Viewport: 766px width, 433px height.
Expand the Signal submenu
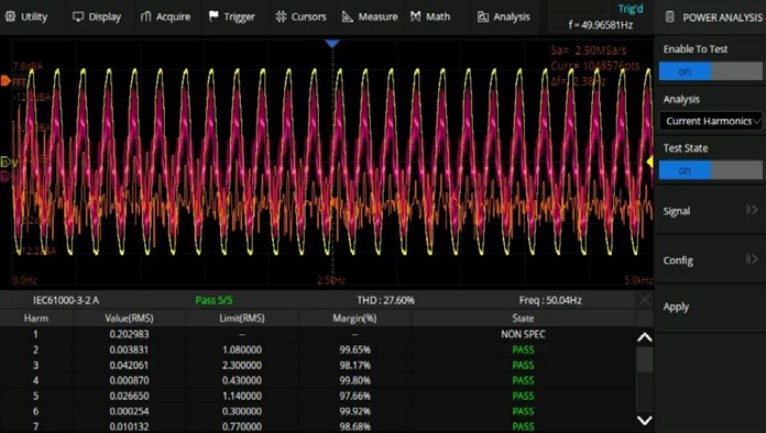pyautogui.click(x=710, y=211)
